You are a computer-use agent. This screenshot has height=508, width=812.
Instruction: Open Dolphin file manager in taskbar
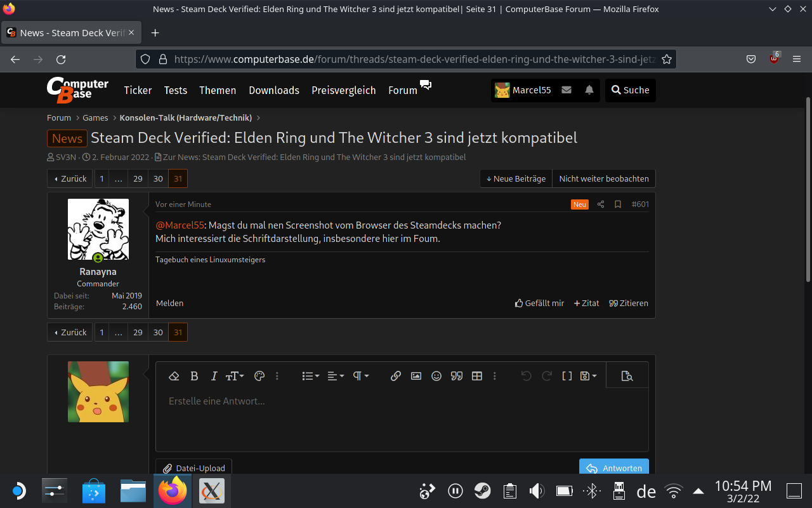(x=133, y=491)
